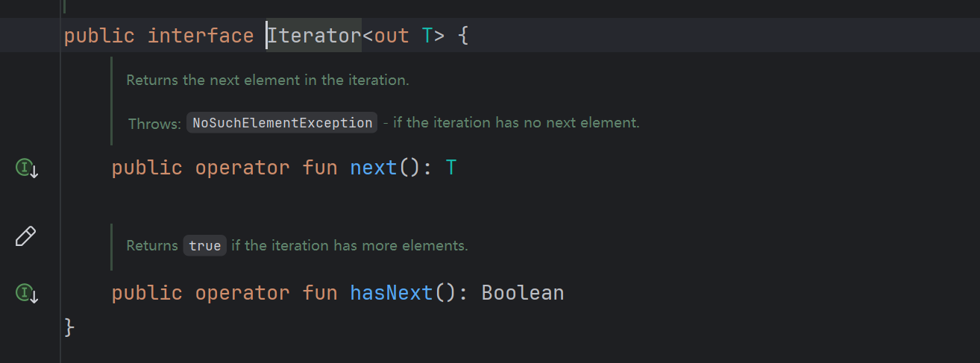This screenshot has width=980, height=363.
Task: Open the NoSuchElementException link in docs
Action: pyautogui.click(x=282, y=123)
